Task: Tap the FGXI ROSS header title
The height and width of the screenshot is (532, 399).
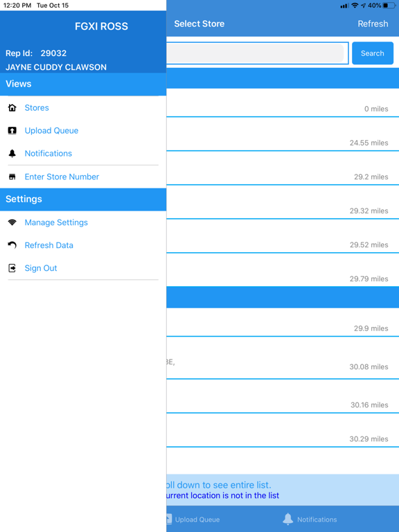Action: click(x=101, y=26)
